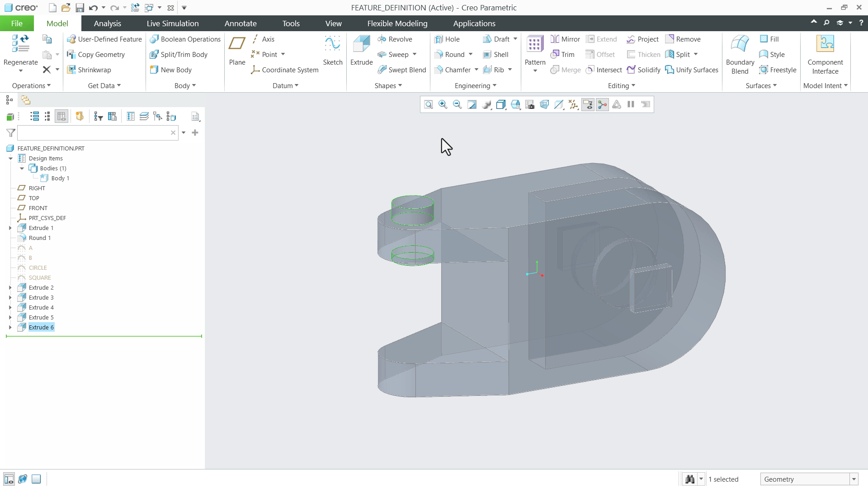The image size is (868, 488).
Task: Open the Geometry selection filter dropdown
Action: click(854, 479)
